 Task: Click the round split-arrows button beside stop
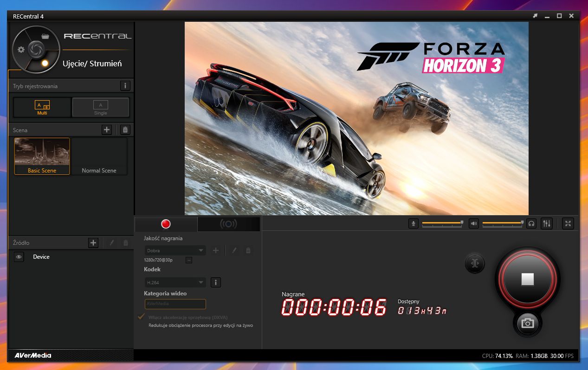pos(475,263)
